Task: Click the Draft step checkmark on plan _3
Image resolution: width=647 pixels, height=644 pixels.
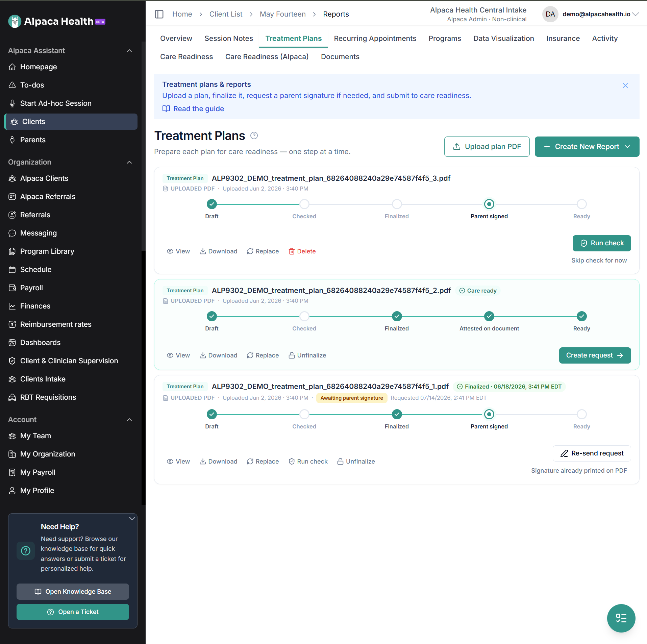Action: coord(212,204)
